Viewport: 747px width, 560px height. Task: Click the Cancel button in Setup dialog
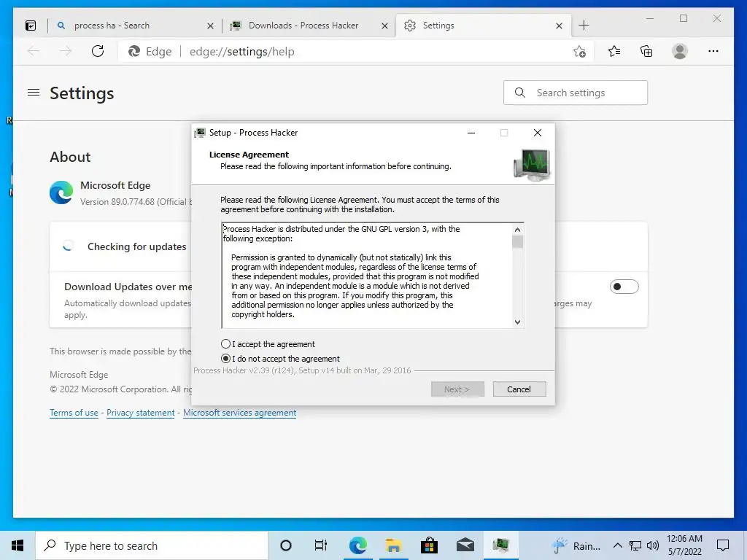519,389
